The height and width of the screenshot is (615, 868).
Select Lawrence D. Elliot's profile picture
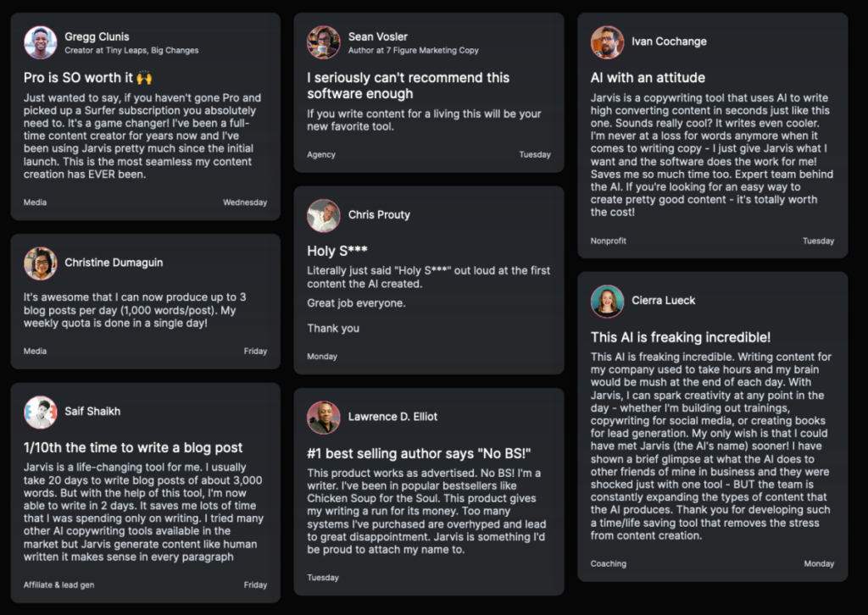[x=324, y=418]
